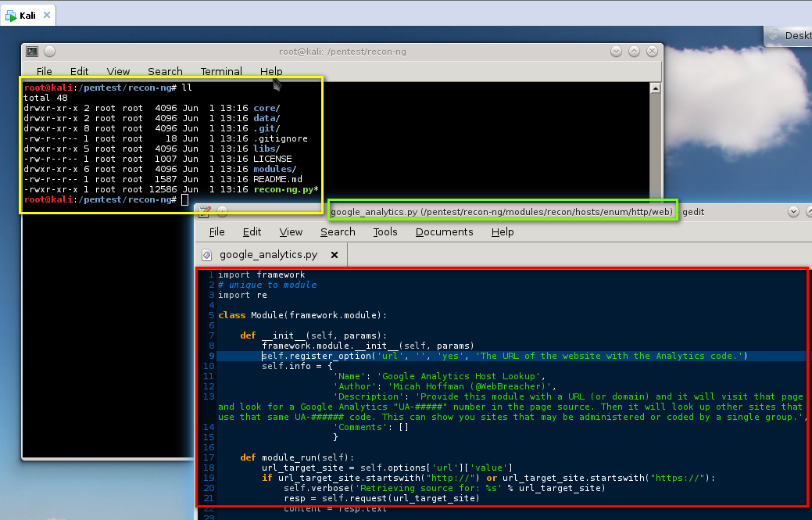Image resolution: width=812 pixels, height=520 pixels.
Task: Maximize the terminal window
Action: click(635, 52)
